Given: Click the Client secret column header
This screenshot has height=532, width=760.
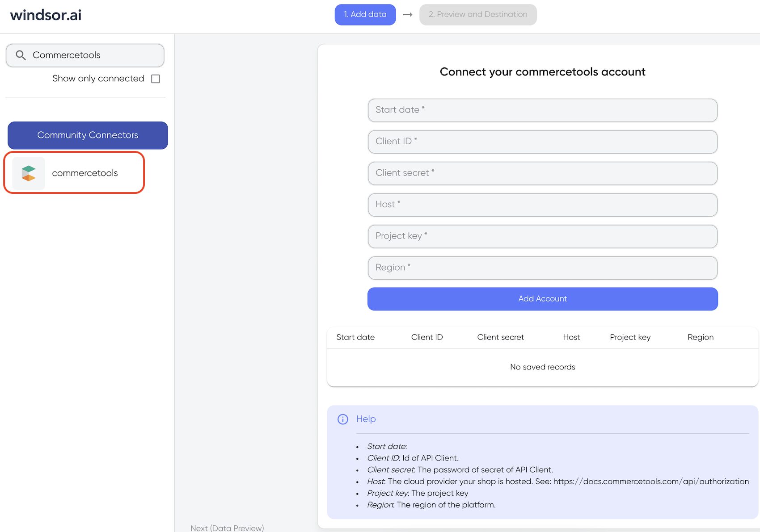Looking at the screenshot, I should tap(500, 337).
